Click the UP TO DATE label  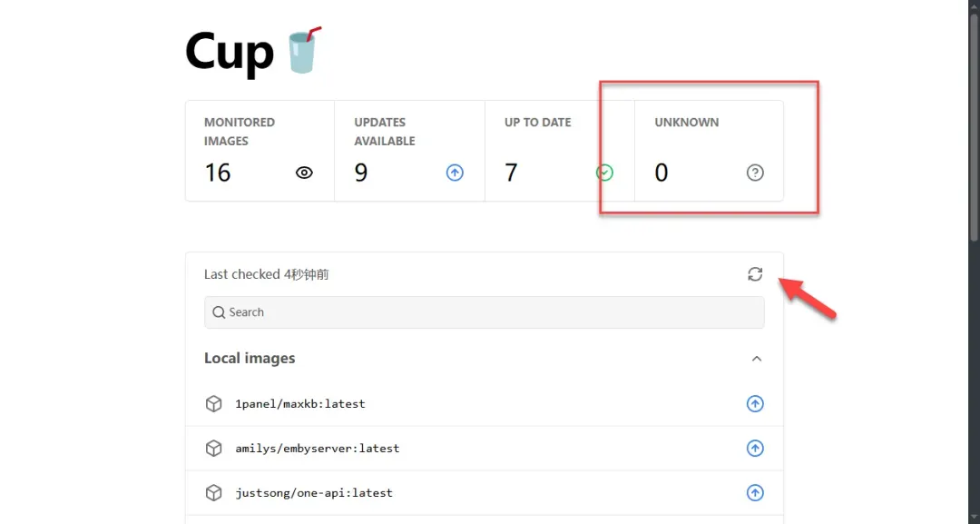pos(537,123)
